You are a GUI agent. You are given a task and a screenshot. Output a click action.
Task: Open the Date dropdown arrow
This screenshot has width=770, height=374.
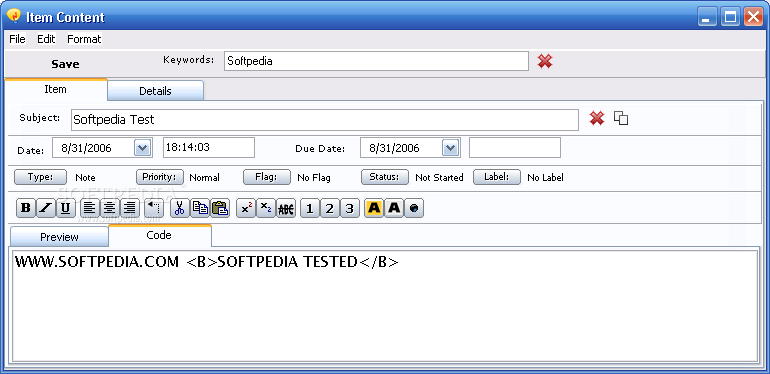coord(142,147)
